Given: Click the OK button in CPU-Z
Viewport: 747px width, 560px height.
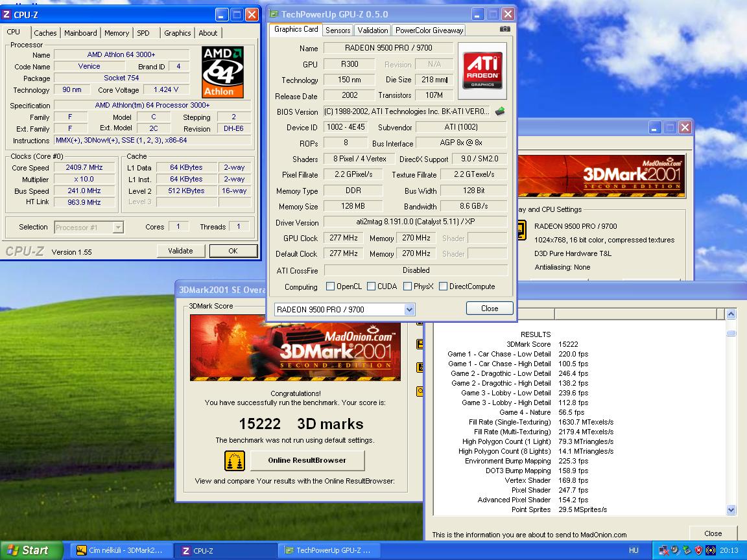Looking at the screenshot, I should pos(233,251).
